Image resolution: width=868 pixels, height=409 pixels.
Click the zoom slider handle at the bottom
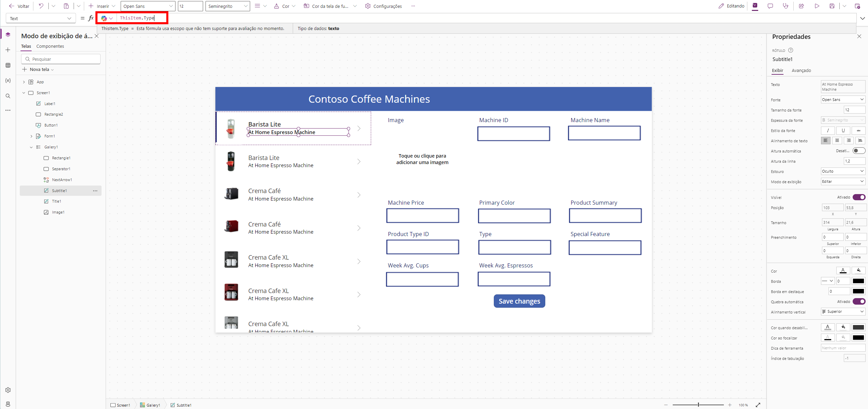click(x=698, y=405)
